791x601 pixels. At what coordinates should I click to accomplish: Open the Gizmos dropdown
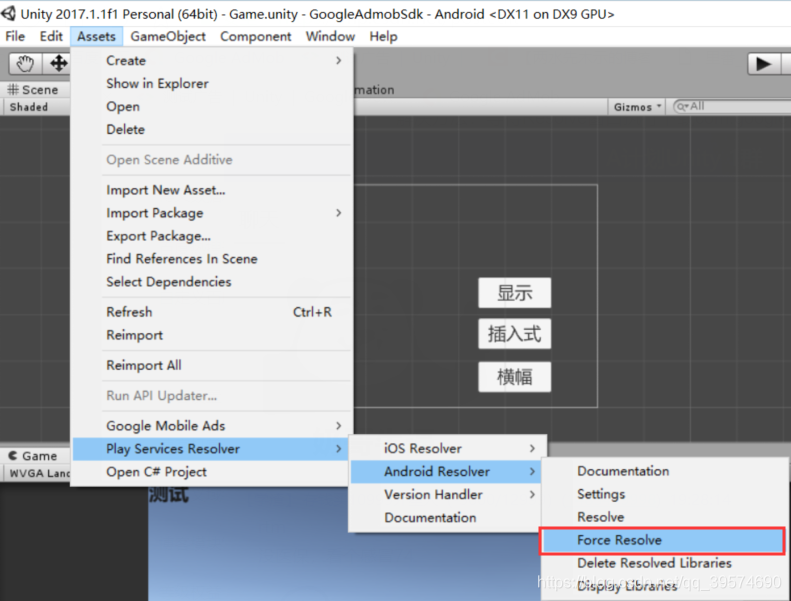[x=637, y=107]
